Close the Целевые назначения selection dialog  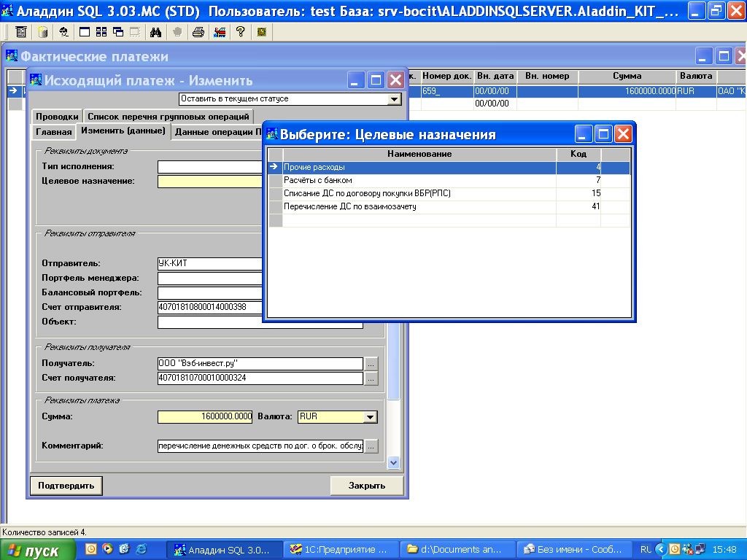pos(623,134)
